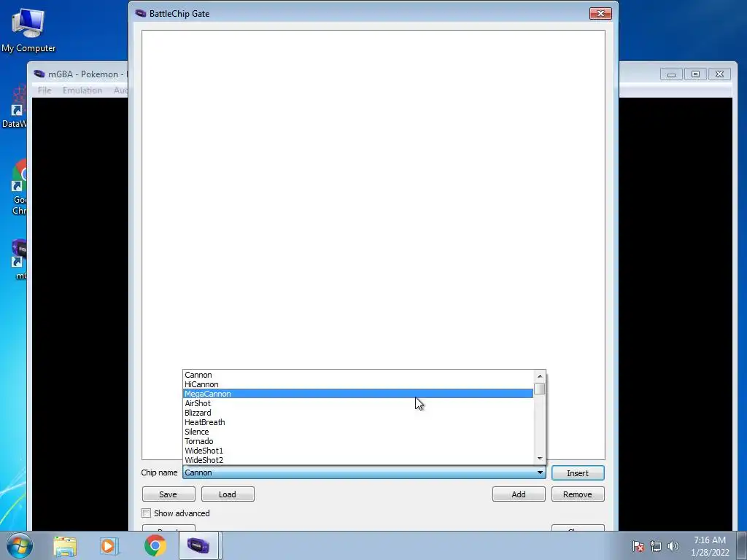Select WideShot1 in the list
This screenshot has height=560, width=747.
[x=357, y=451]
